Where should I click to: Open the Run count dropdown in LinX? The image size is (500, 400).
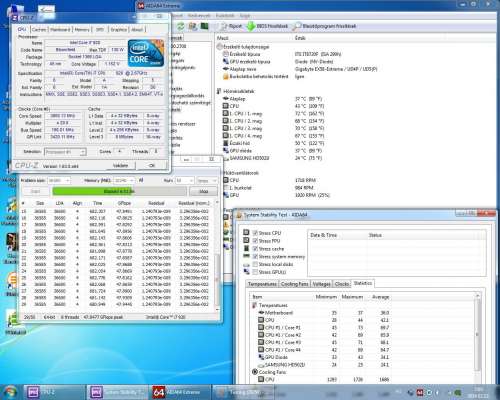click(x=184, y=180)
